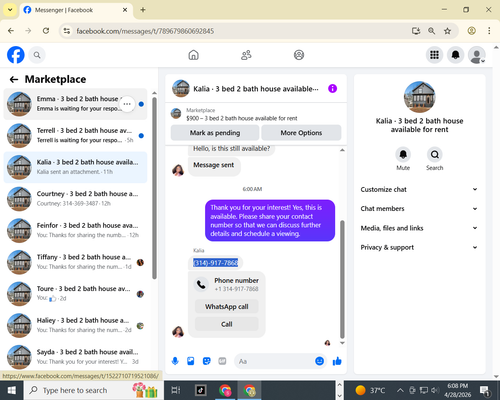This screenshot has height=400, width=500.
Task: Click the browser address bar URL
Action: tap(145, 31)
